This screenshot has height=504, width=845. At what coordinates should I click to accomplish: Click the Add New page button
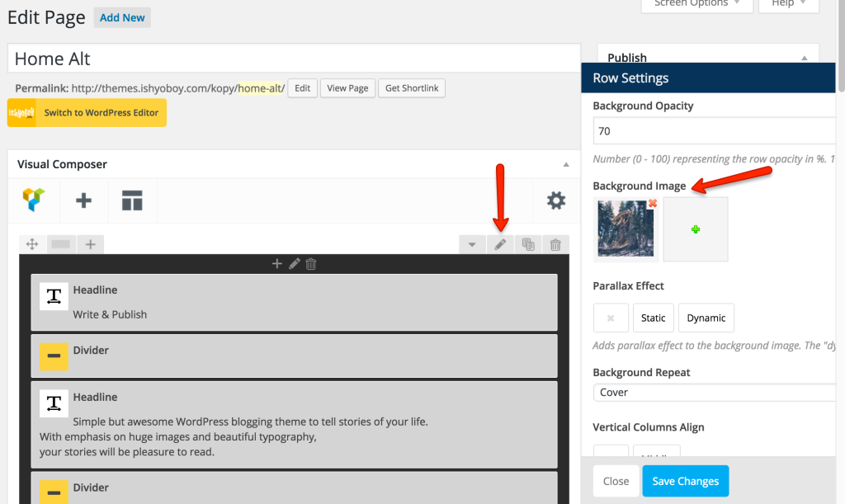(122, 18)
